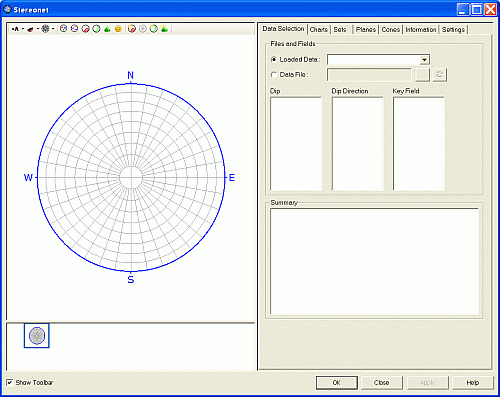Select the stereonet thumbnail in the bottom panel
The image size is (500, 397).
click(37, 336)
